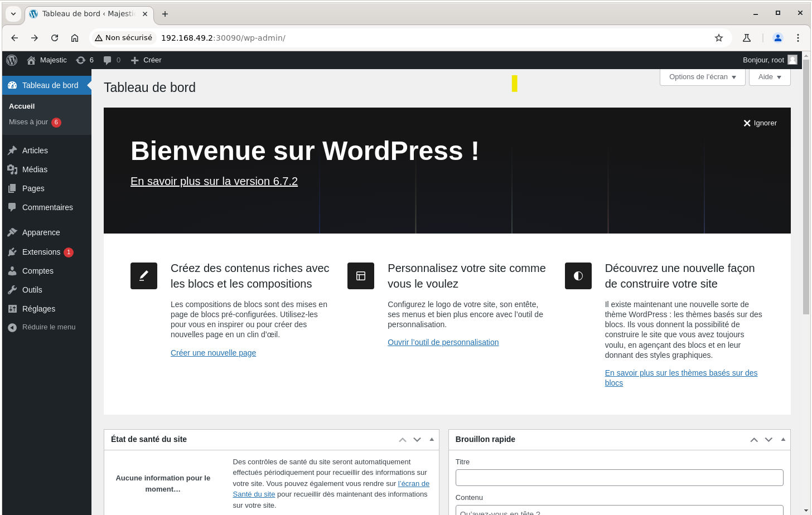Expand the Aide help dropdown
This screenshot has height=515, width=812.
point(770,77)
